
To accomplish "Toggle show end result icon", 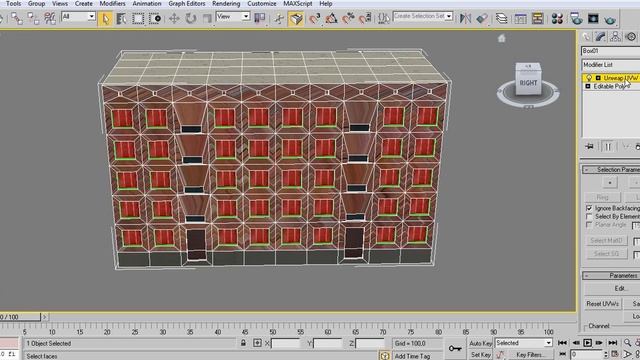I will click(x=608, y=146).
